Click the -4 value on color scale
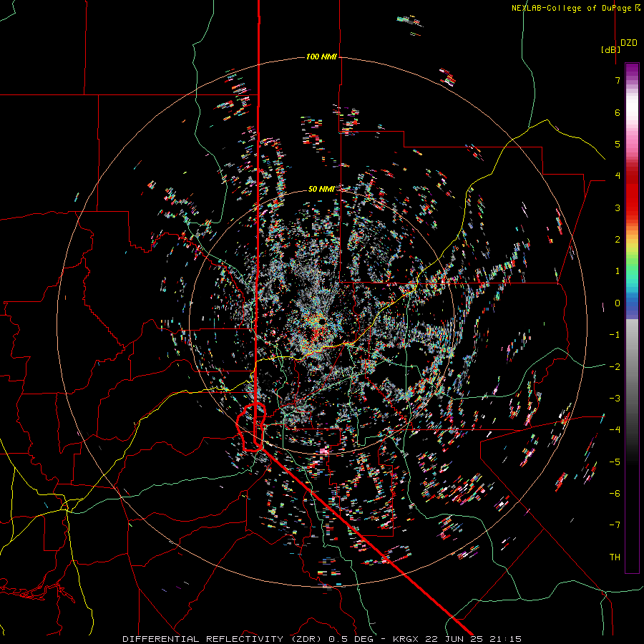 click(x=615, y=430)
